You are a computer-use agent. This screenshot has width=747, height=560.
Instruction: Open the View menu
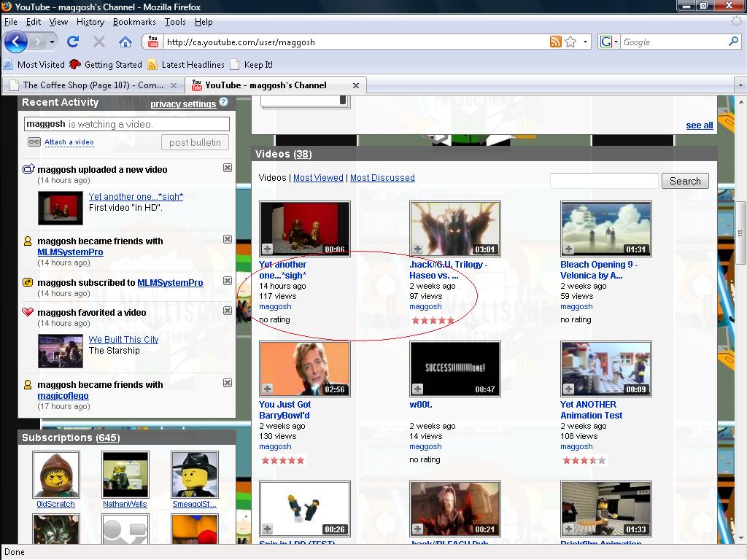point(58,22)
